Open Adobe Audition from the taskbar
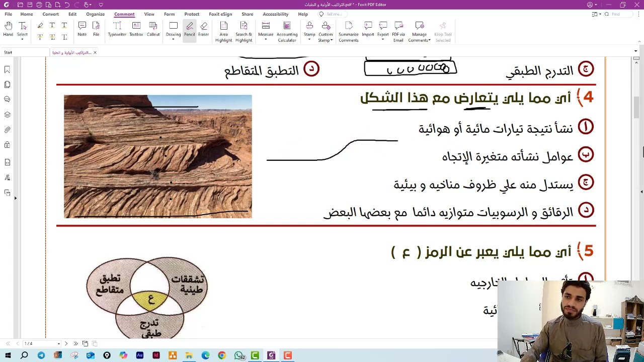 [x=139, y=355]
